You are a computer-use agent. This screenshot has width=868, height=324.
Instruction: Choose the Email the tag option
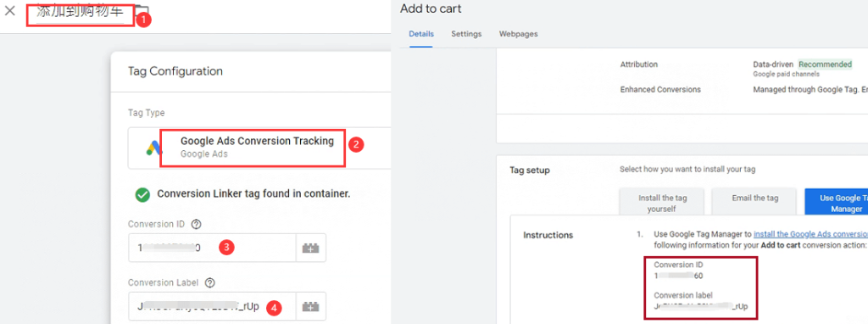tap(754, 198)
